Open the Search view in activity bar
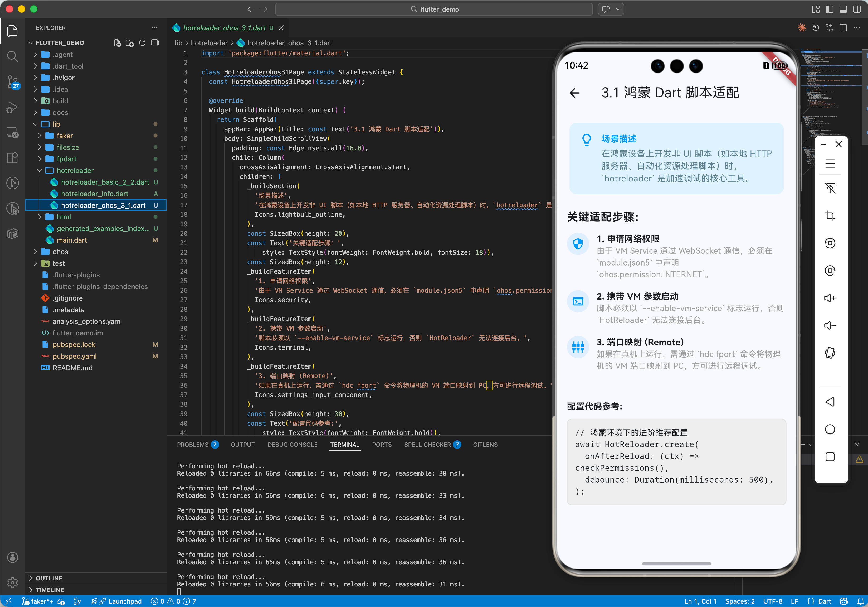The width and height of the screenshot is (868, 607). (x=12, y=56)
